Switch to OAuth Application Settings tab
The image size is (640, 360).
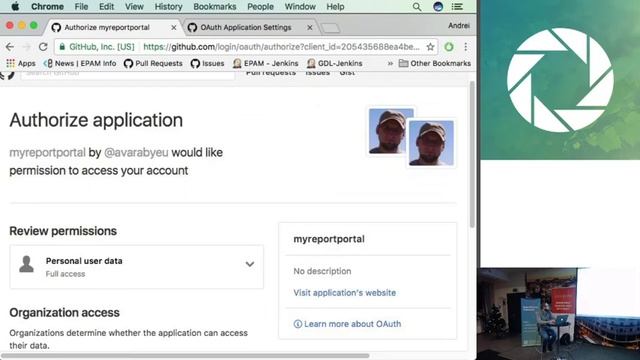tap(246, 27)
